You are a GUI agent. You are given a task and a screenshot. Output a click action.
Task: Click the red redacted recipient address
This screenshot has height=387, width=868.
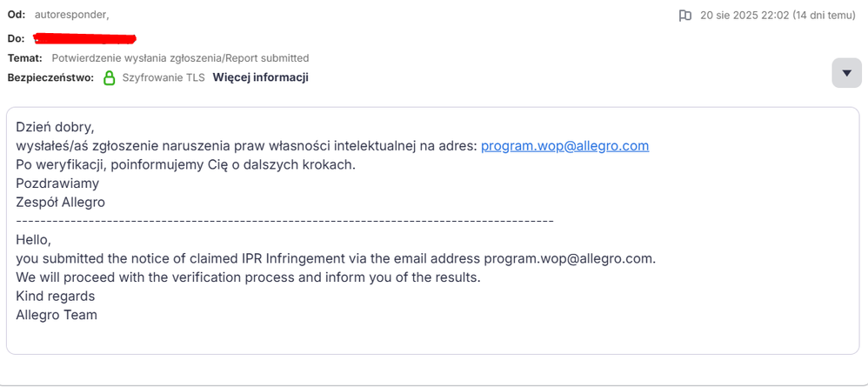[84, 39]
